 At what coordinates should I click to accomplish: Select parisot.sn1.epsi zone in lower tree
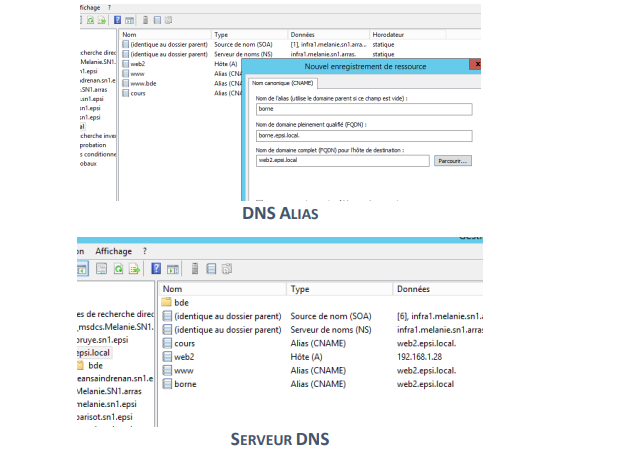(104, 417)
